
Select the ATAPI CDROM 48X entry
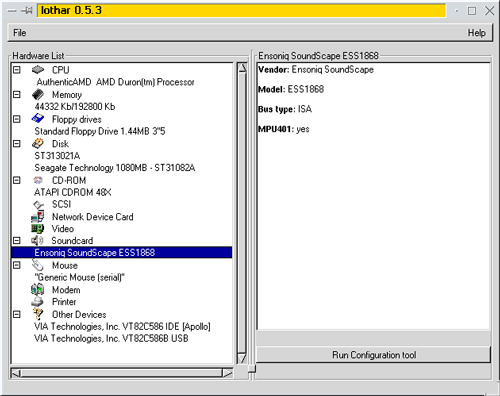(x=73, y=192)
